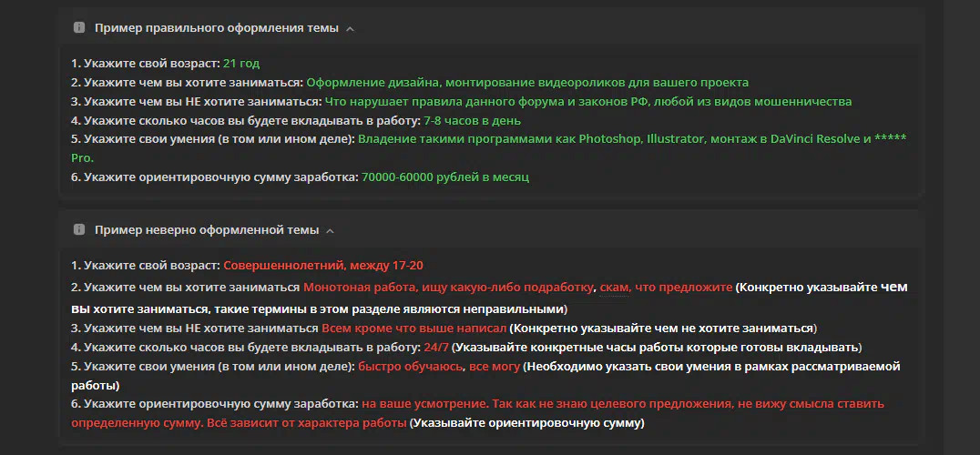The image size is (980, 455).
Task: Click red text "Монотоная работа, ищу какую-либо подработку"
Action: coord(448,288)
